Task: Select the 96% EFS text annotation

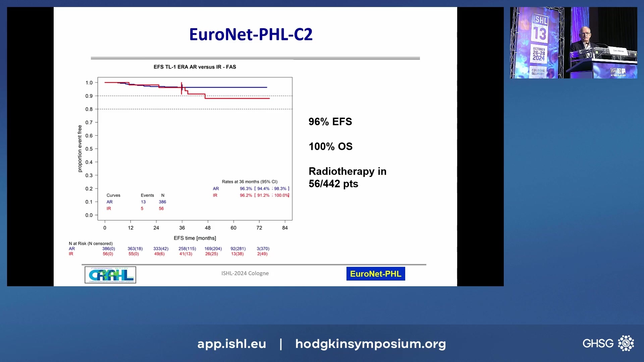Action: (x=330, y=122)
